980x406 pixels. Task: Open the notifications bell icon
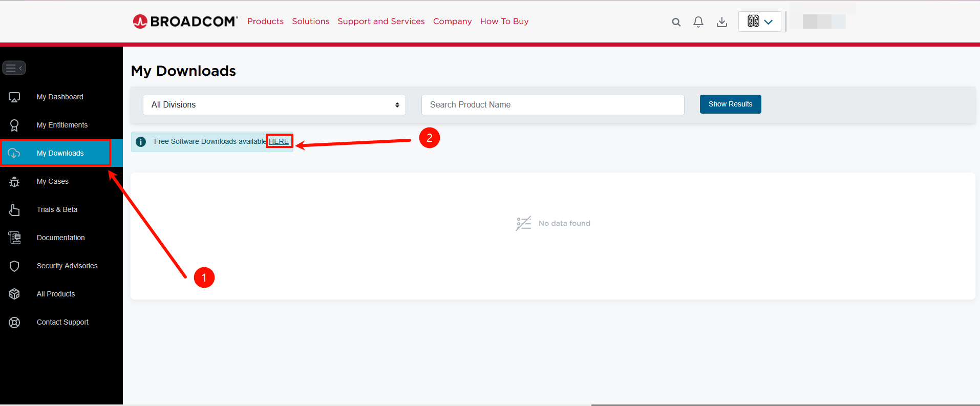(698, 22)
